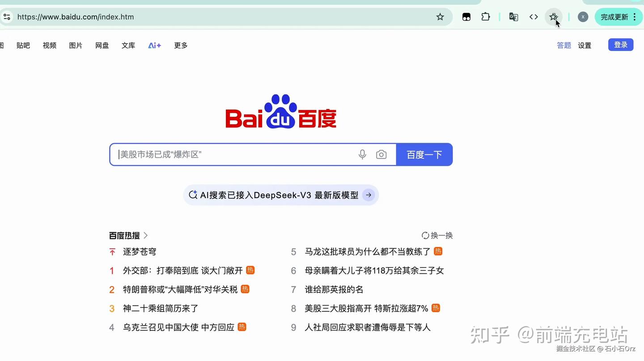The height and width of the screenshot is (361, 644).
Task: Open the Google Translate extension icon
Action: (513, 17)
